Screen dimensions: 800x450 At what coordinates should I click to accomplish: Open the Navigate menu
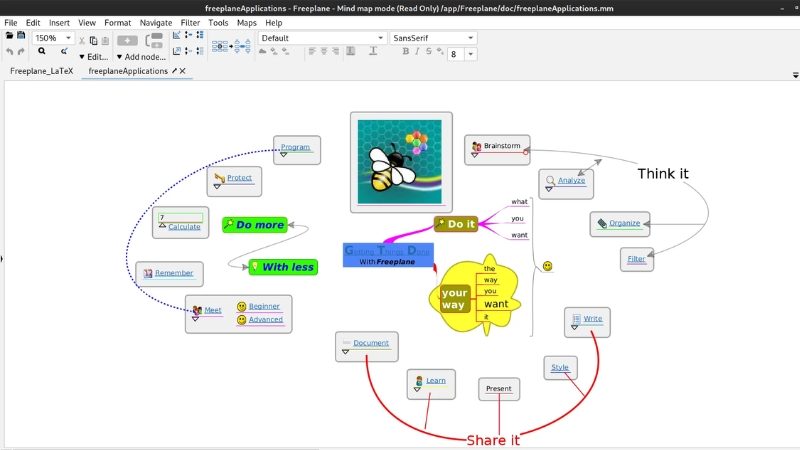(155, 22)
